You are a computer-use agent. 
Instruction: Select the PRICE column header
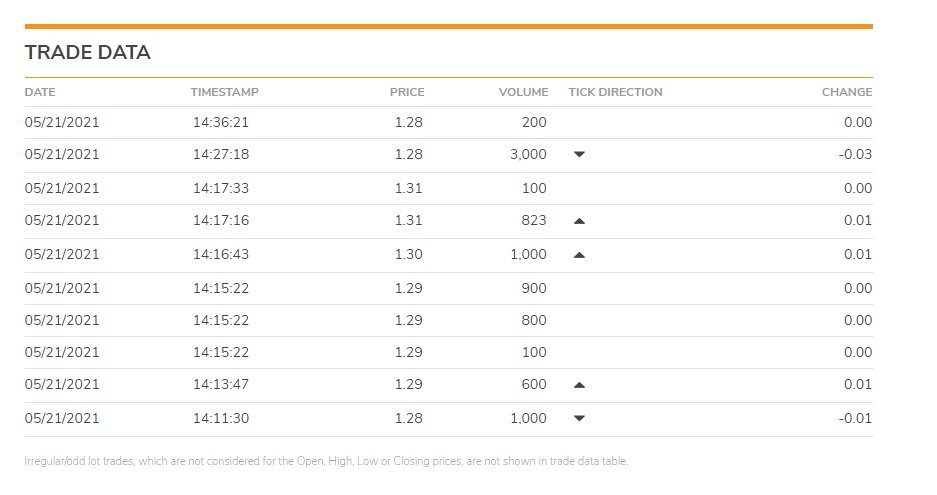coord(407,92)
